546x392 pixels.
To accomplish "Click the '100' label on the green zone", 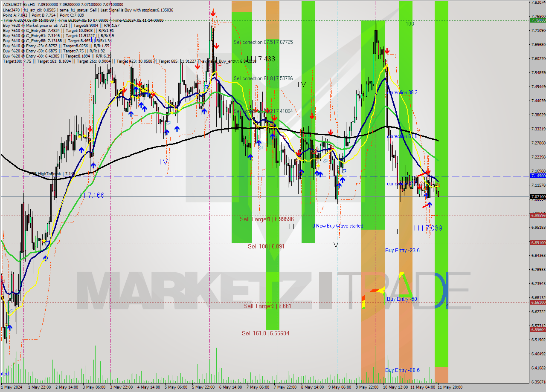I will (x=409, y=24).
